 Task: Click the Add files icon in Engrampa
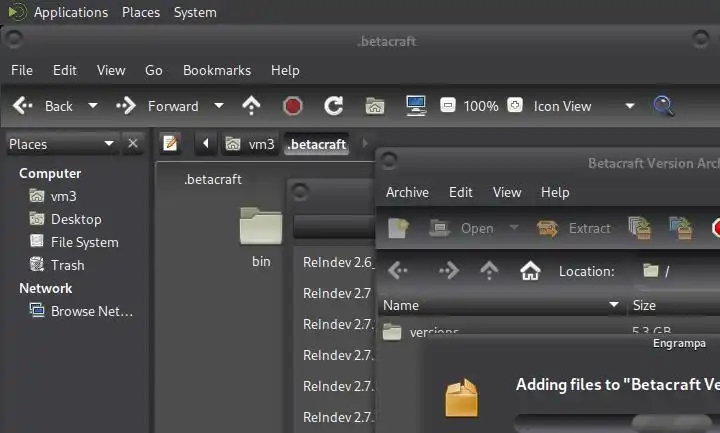tap(640, 228)
